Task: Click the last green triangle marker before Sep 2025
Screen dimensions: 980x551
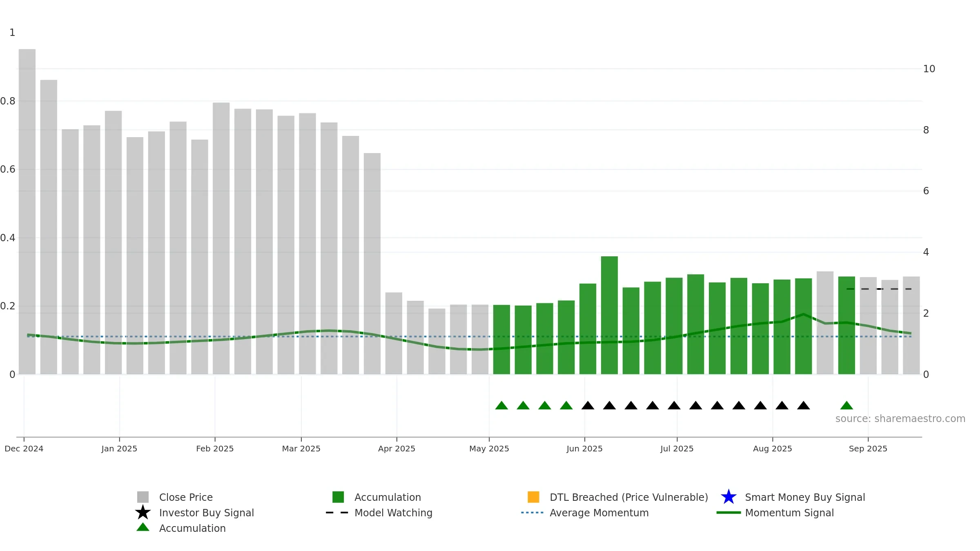Action: click(x=846, y=405)
